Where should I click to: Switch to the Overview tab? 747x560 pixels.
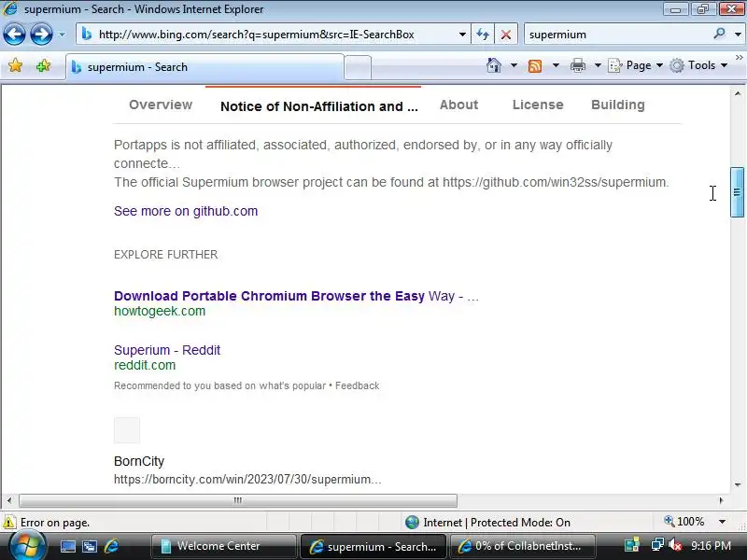[x=161, y=105]
